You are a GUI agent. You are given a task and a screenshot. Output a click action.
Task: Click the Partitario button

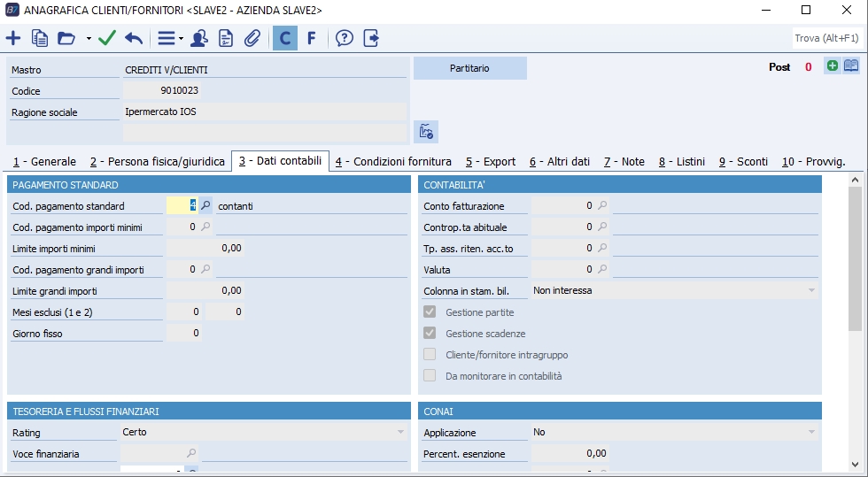(469, 68)
